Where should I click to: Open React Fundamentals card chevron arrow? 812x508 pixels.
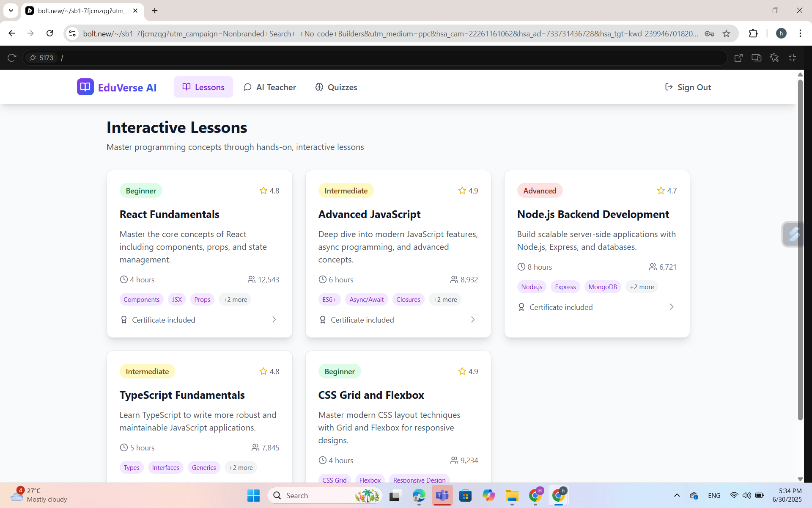(x=274, y=320)
